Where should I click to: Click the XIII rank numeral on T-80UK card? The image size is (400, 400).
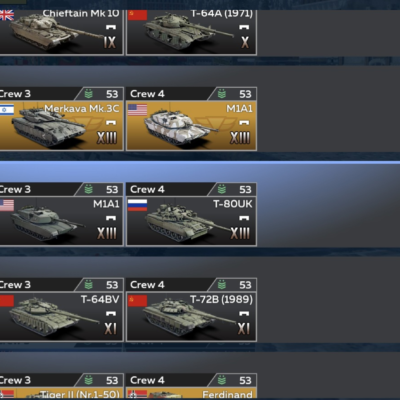[x=240, y=233]
